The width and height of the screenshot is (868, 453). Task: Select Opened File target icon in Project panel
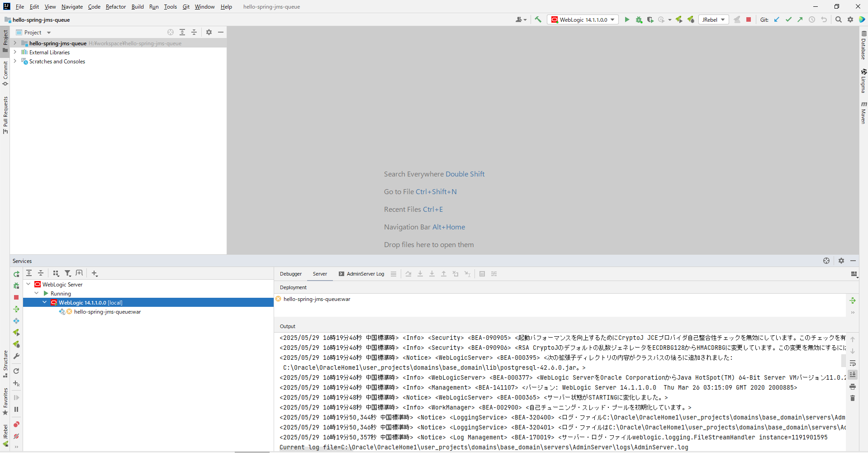[x=171, y=32]
